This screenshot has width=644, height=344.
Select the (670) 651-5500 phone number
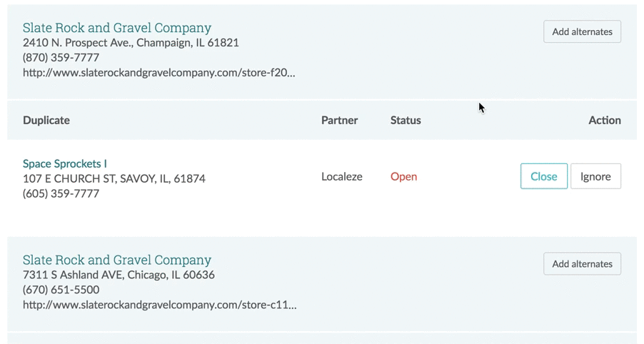[x=61, y=290]
